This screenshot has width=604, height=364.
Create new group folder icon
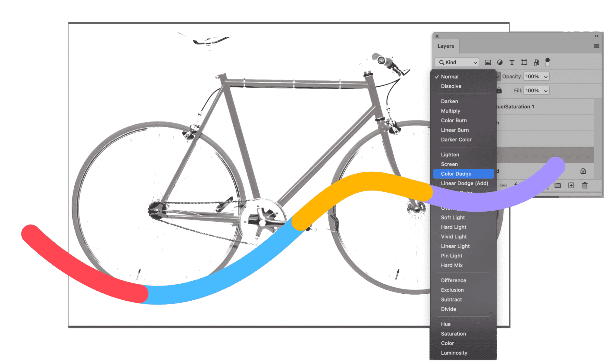coord(558,185)
